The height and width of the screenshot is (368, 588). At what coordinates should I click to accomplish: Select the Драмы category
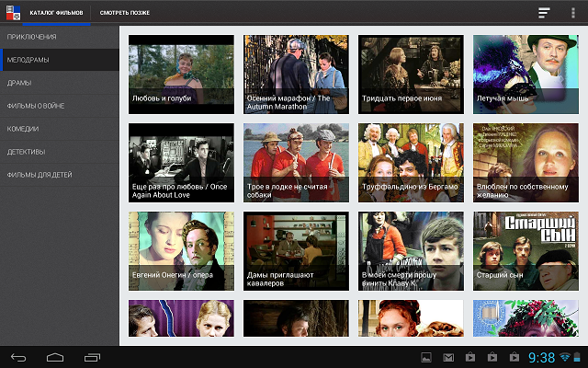tap(60, 83)
